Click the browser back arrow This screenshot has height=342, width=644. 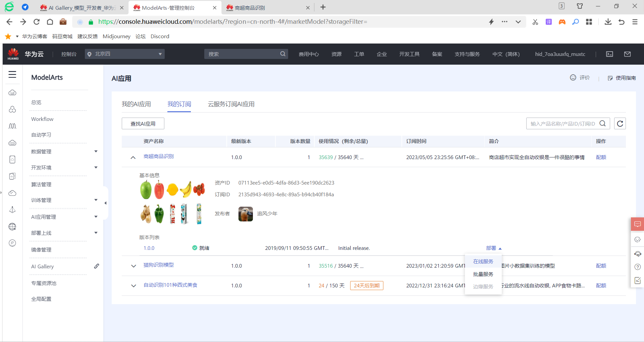tap(9, 22)
